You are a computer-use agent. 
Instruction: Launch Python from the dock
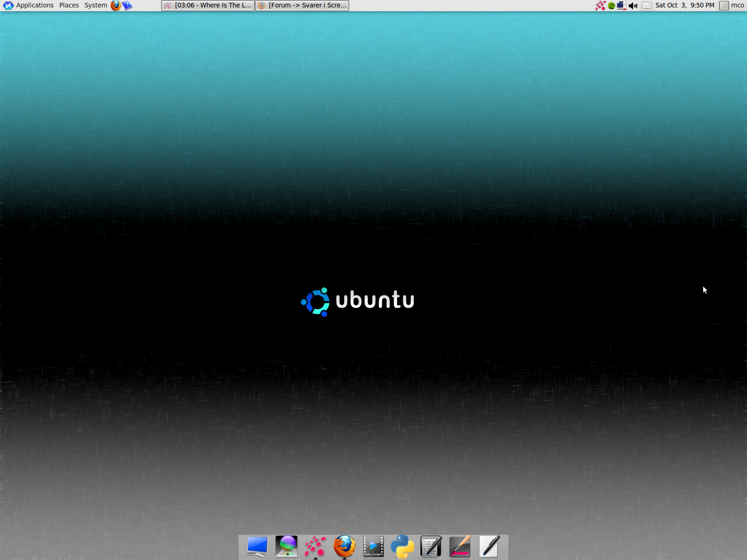[402, 546]
